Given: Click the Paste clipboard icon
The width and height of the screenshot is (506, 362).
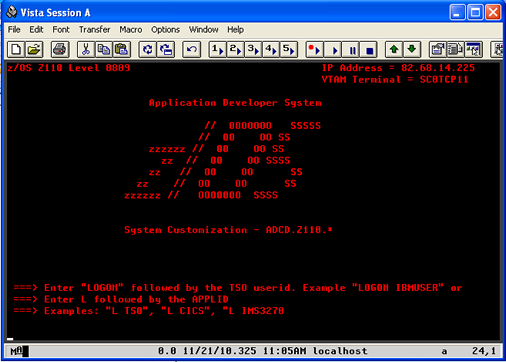Looking at the screenshot, I should (x=122, y=50).
